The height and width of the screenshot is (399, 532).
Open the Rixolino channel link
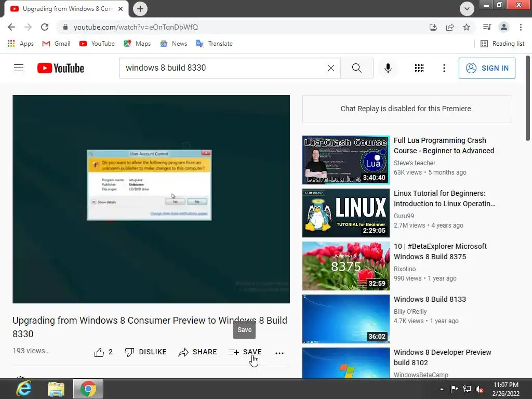point(404,269)
